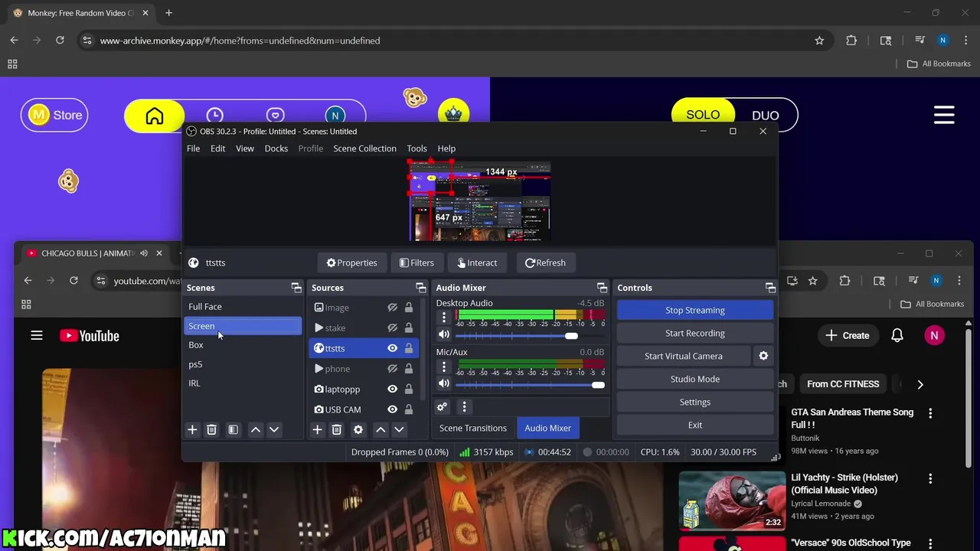Open scene filters icon in Scenes dock
Screen dimensions: 980x551
click(x=234, y=430)
